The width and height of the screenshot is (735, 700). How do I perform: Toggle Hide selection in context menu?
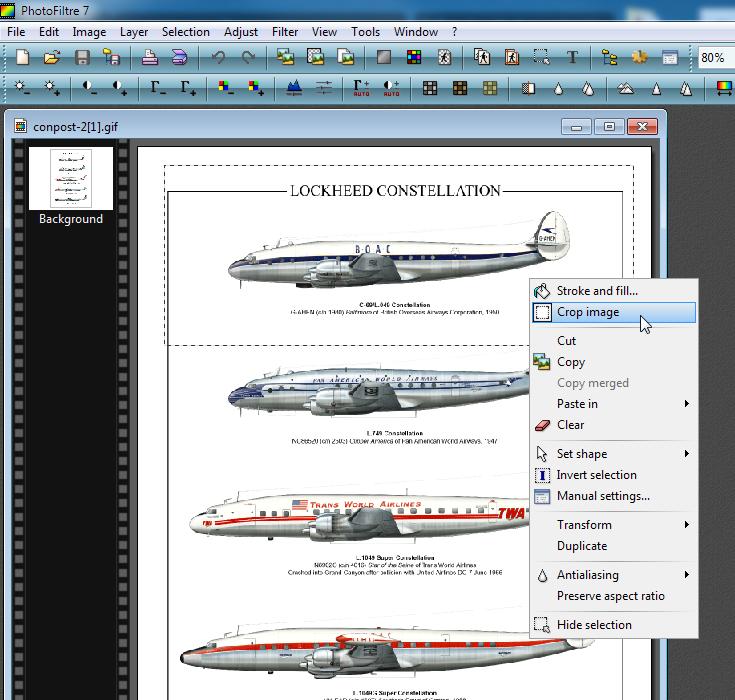(x=614, y=625)
